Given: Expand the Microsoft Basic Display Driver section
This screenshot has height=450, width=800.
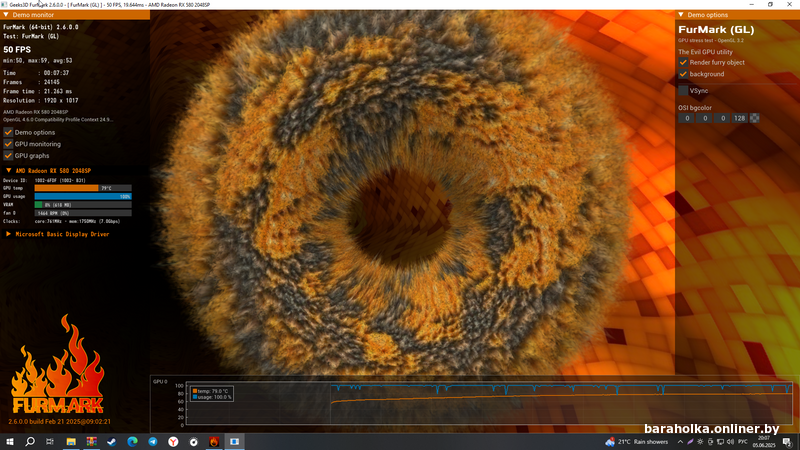Looking at the screenshot, I should pos(9,234).
